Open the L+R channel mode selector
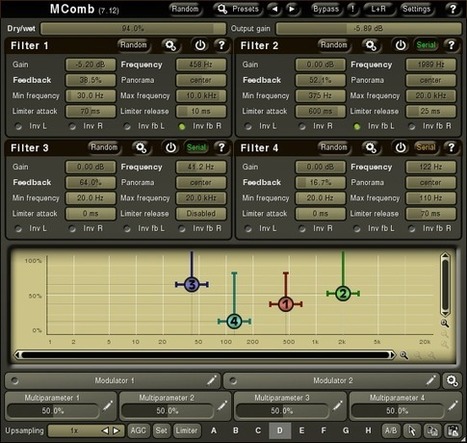This screenshot has height=443, width=467. point(378,9)
